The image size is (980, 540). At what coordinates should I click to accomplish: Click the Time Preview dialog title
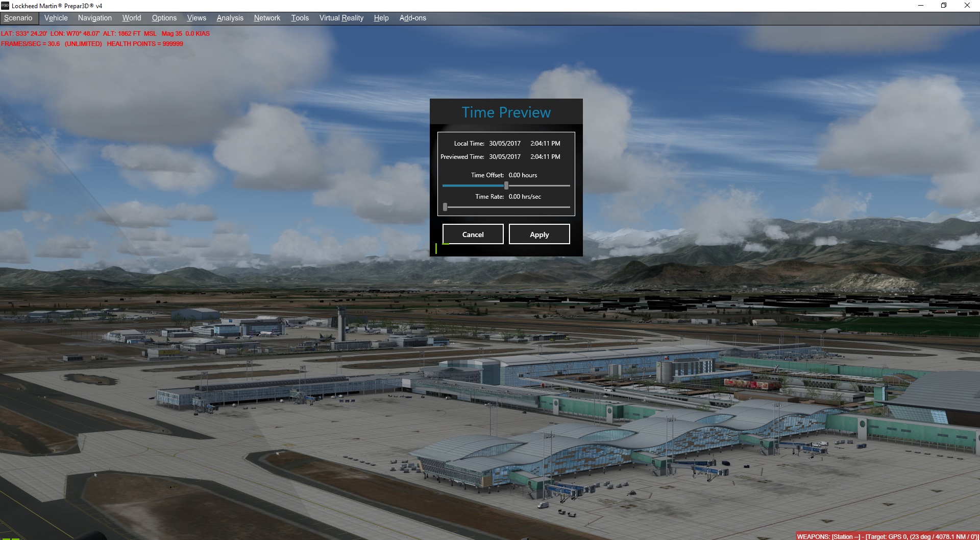click(x=506, y=112)
